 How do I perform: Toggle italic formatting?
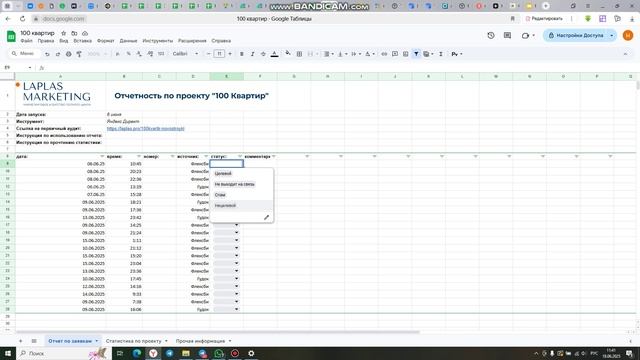pyautogui.click(x=252, y=54)
